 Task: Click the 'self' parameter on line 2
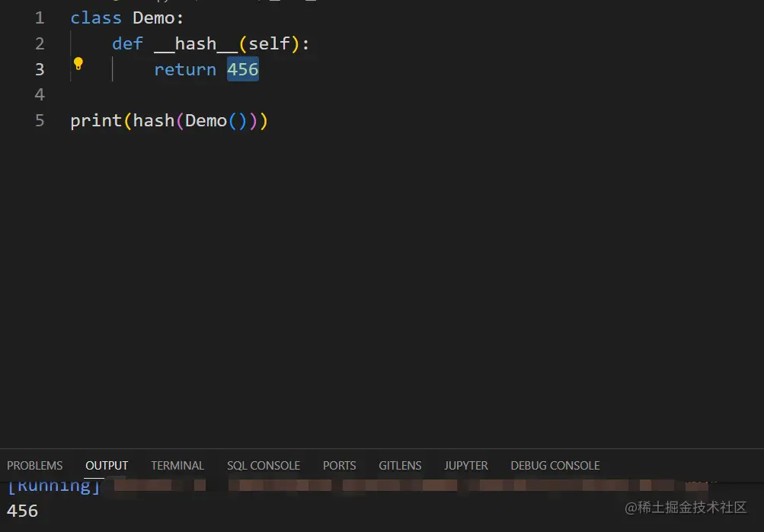point(270,44)
